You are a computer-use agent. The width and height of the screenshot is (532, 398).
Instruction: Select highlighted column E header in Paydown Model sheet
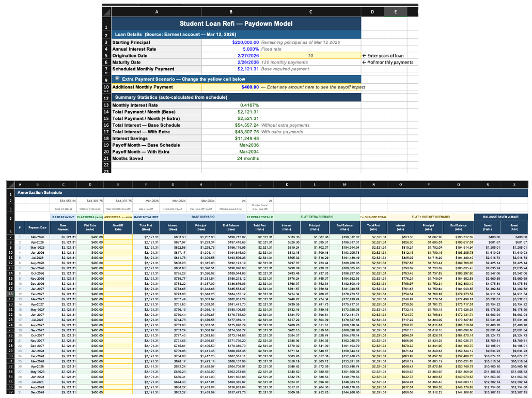395,12
